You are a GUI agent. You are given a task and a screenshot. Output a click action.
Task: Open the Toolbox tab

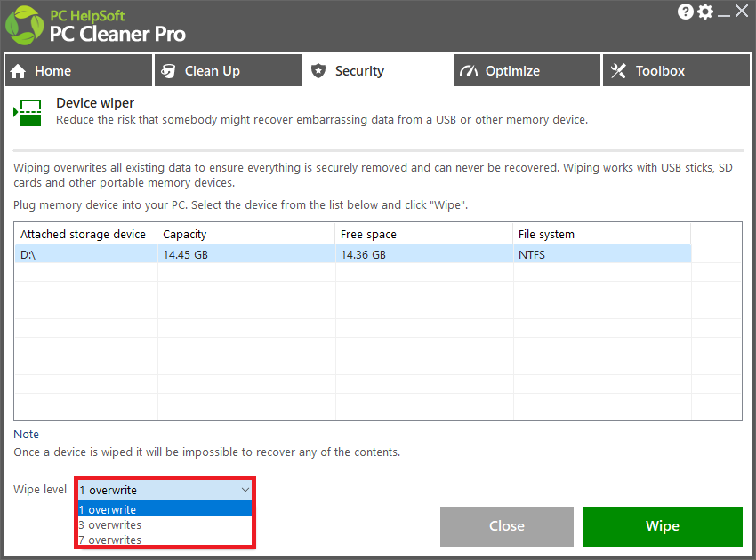677,70
